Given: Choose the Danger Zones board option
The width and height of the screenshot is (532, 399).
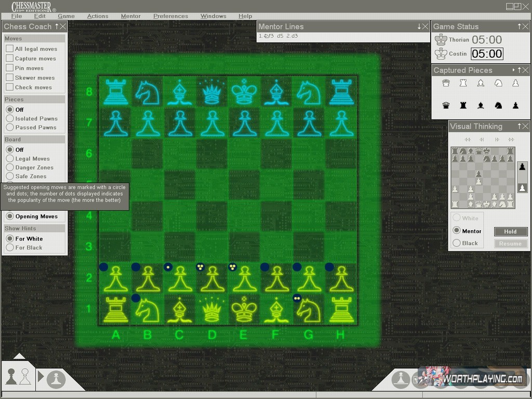Looking at the screenshot, I should click(x=9, y=167).
